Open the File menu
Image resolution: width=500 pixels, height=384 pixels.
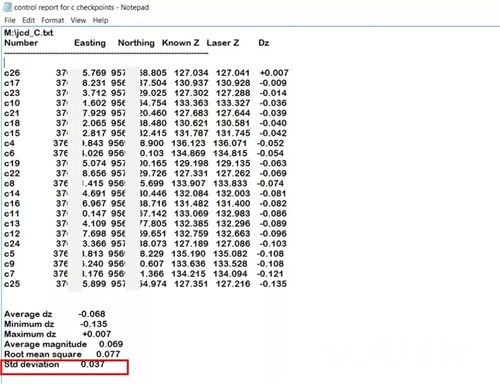tap(10, 20)
